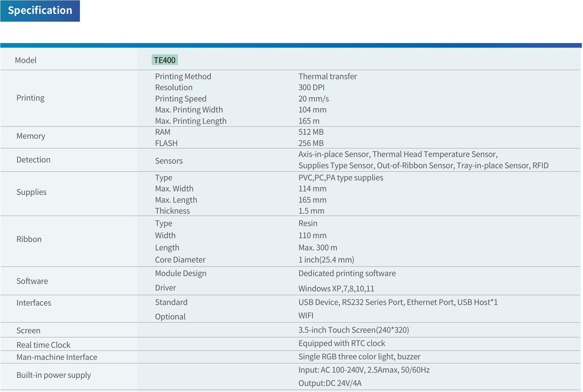Select the 256 MB value
Screen dimensions: 583x392
click(311, 143)
